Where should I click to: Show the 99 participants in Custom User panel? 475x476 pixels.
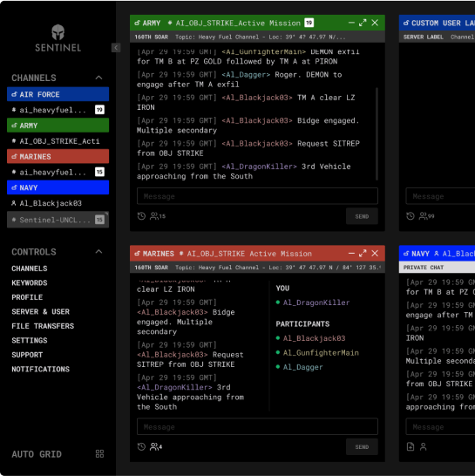tap(427, 216)
